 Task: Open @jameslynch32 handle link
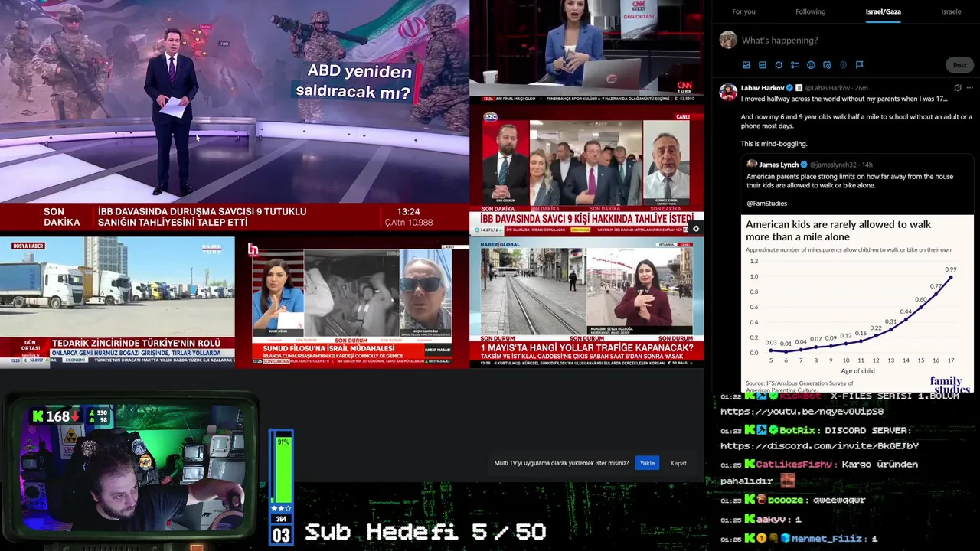pos(834,165)
